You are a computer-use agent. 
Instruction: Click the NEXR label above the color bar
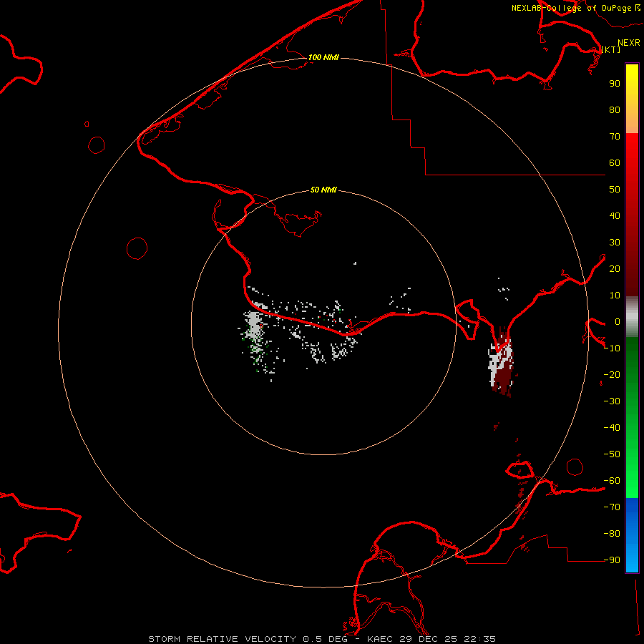tap(629, 43)
